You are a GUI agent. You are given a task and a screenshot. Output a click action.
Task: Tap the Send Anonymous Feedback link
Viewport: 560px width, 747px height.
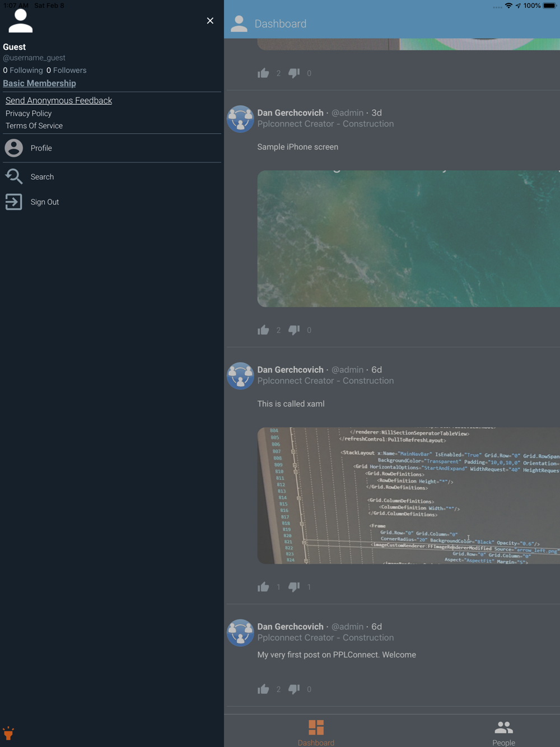click(59, 101)
